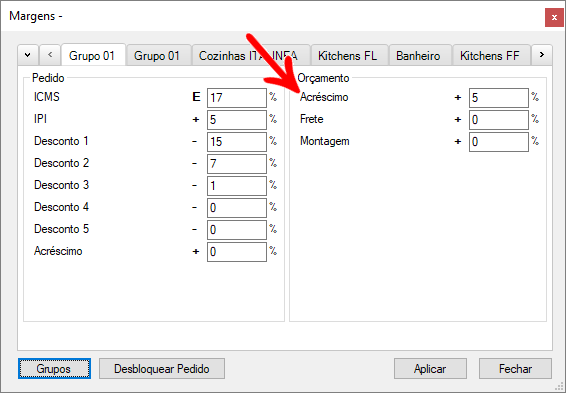Image resolution: width=566 pixels, height=393 pixels.
Task: Click the Desconto 5 input field
Action: coord(237,230)
